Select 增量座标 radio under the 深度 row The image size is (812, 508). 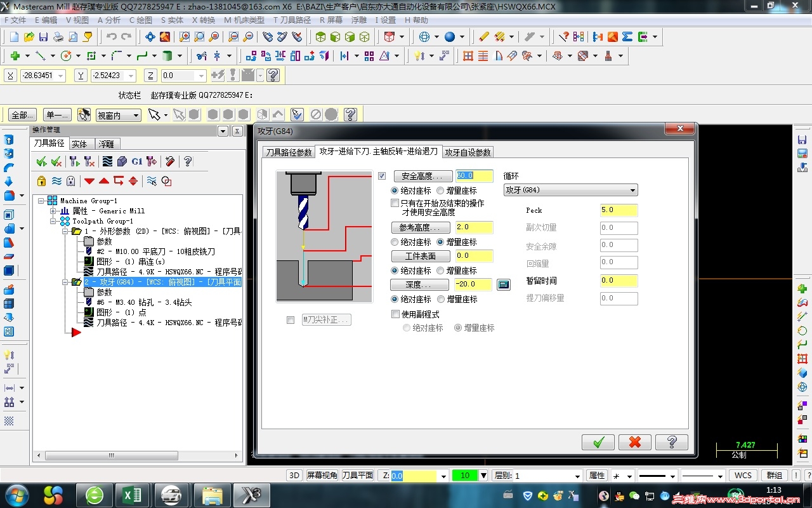pyautogui.click(x=440, y=299)
